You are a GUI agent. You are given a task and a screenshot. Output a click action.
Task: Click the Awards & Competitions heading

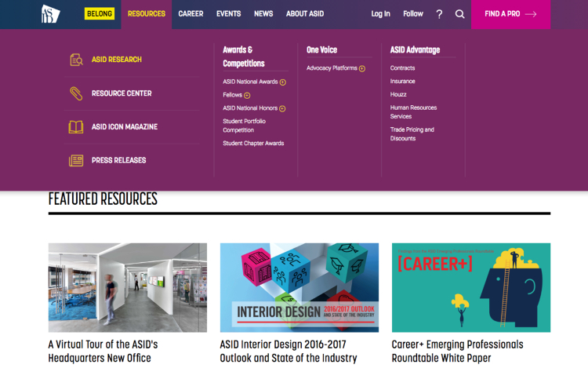tap(244, 56)
